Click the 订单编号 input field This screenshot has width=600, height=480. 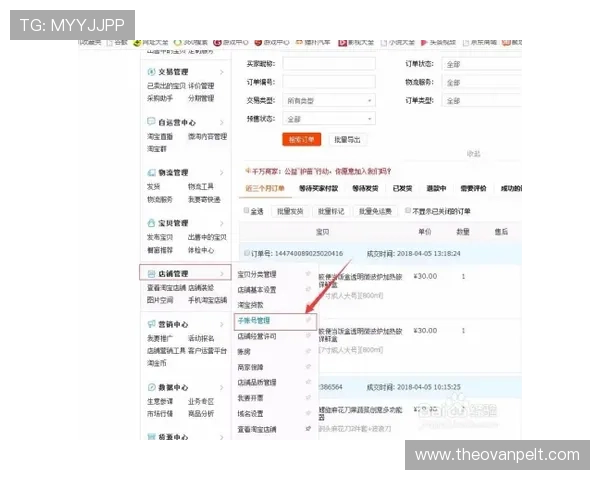point(329,82)
